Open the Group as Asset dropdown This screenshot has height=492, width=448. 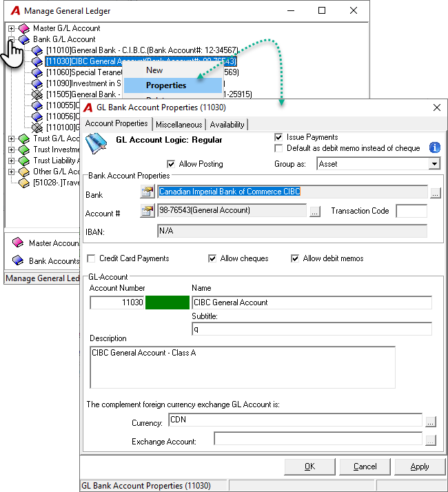click(x=434, y=164)
